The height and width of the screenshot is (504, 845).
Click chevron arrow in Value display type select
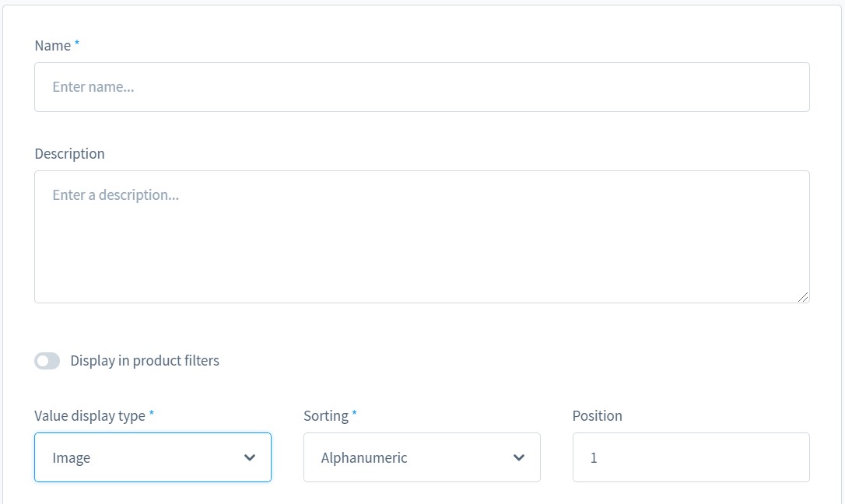point(250,457)
